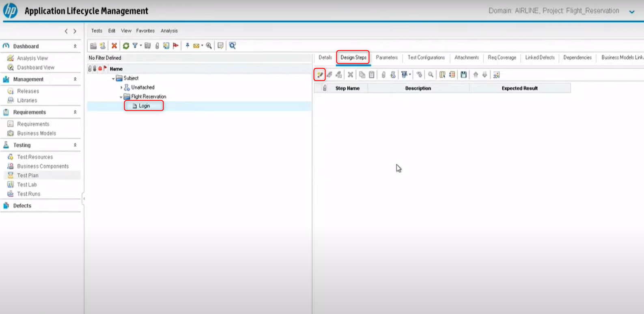Switch to the Parameters tab
Viewport: 644px width, 314px height.
click(x=386, y=58)
